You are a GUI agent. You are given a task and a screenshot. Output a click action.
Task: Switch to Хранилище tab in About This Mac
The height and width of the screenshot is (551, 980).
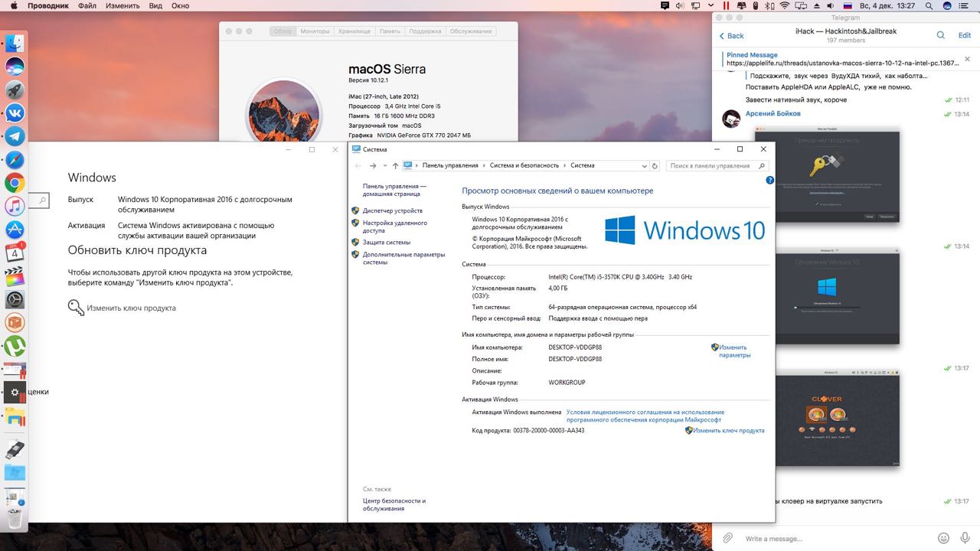pos(354,31)
